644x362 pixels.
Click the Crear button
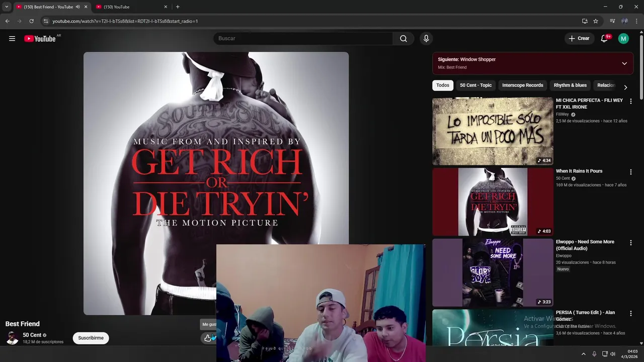point(579,39)
